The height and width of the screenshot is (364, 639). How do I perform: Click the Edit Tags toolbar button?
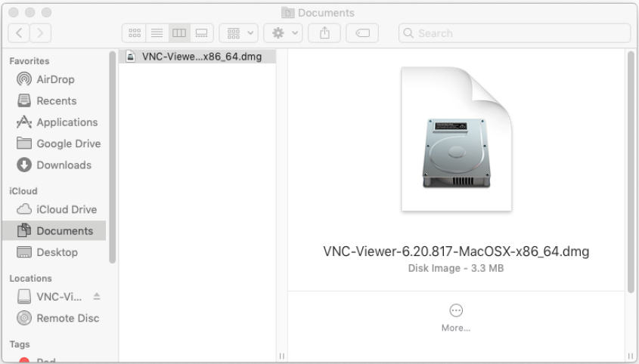(362, 33)
